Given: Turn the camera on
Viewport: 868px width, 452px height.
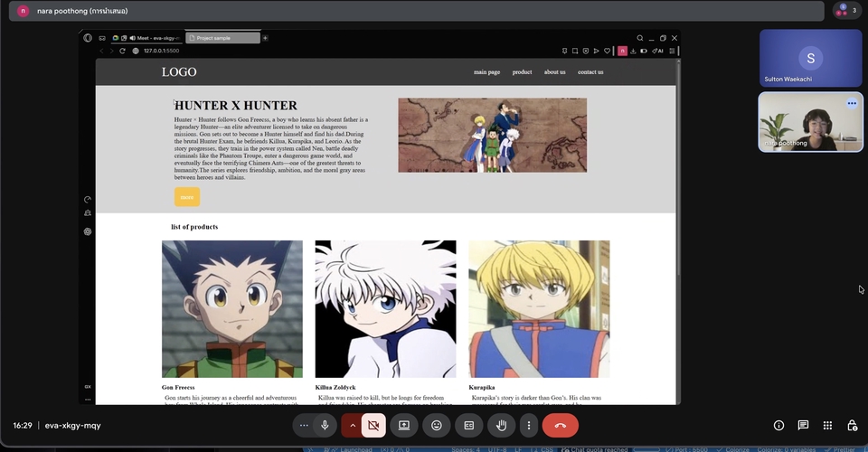Looking at the screenshot, I should point(373,426).
